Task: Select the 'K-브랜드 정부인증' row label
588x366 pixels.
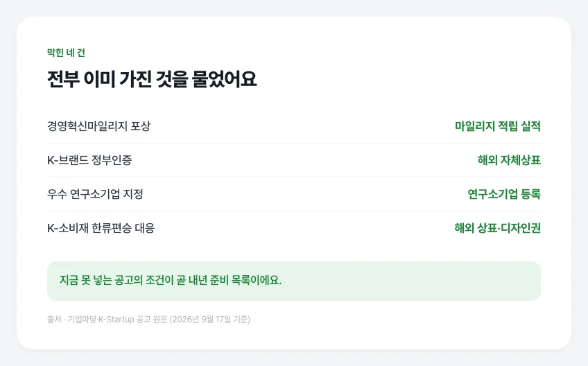Action: tap(89, 160)
